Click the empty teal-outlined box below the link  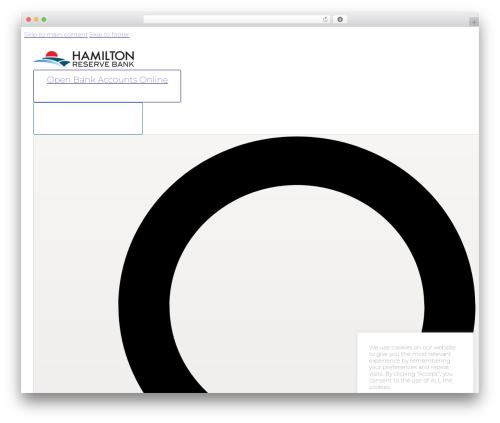pos(88,119)
